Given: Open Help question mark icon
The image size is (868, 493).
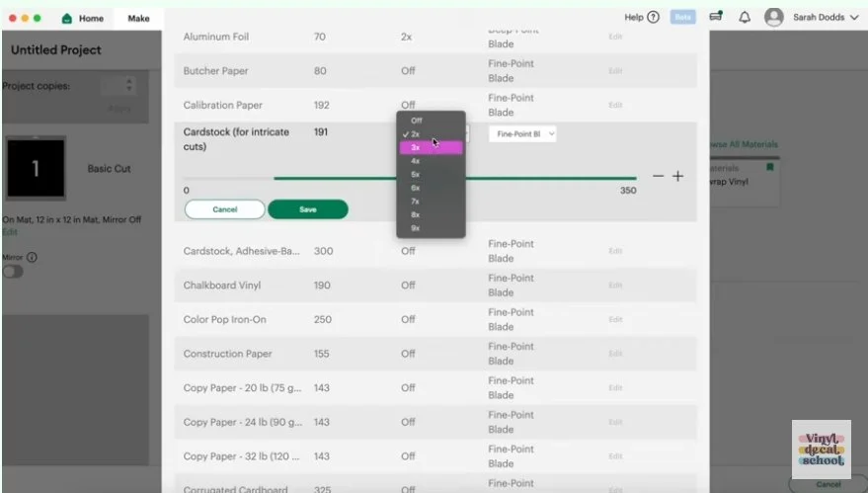Looking at the screenshot, I should pos(653,17).
